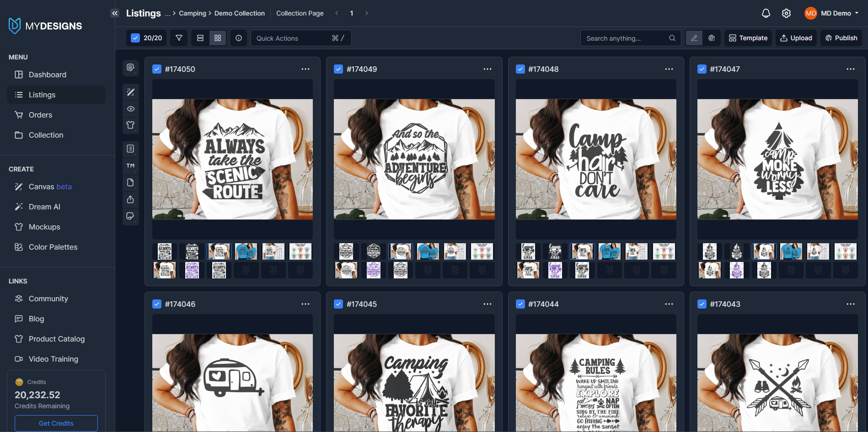Click the filter funnel icon near the selection counter
Viewport: 868px width, 432px height.
(179, 38)
